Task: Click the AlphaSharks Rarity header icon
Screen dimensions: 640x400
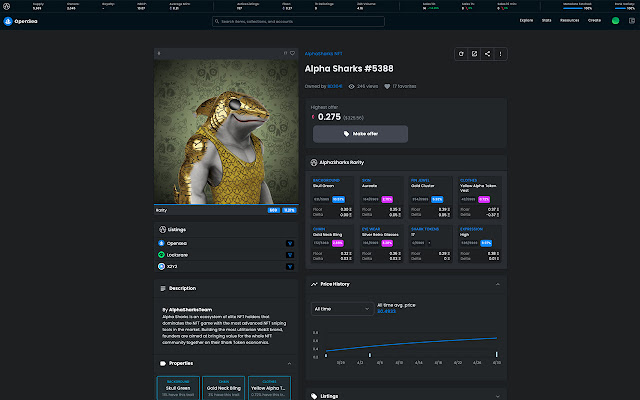Action: tap(313, 162)
